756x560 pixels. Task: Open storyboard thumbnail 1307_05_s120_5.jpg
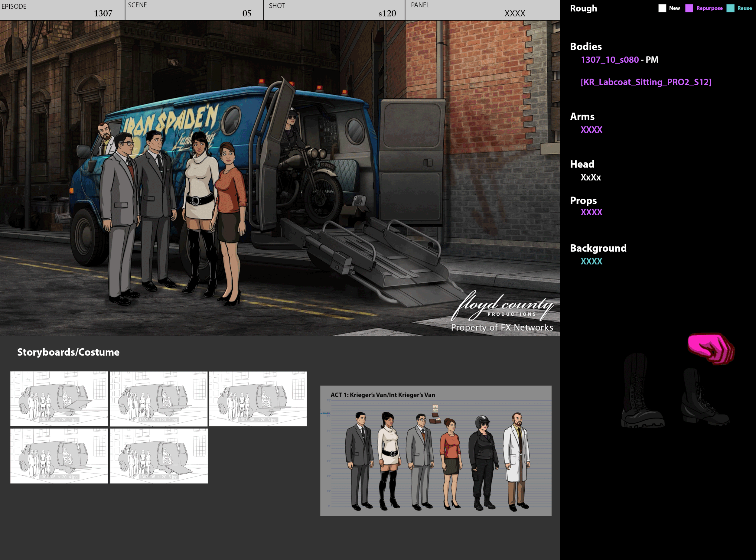[159, 456]
